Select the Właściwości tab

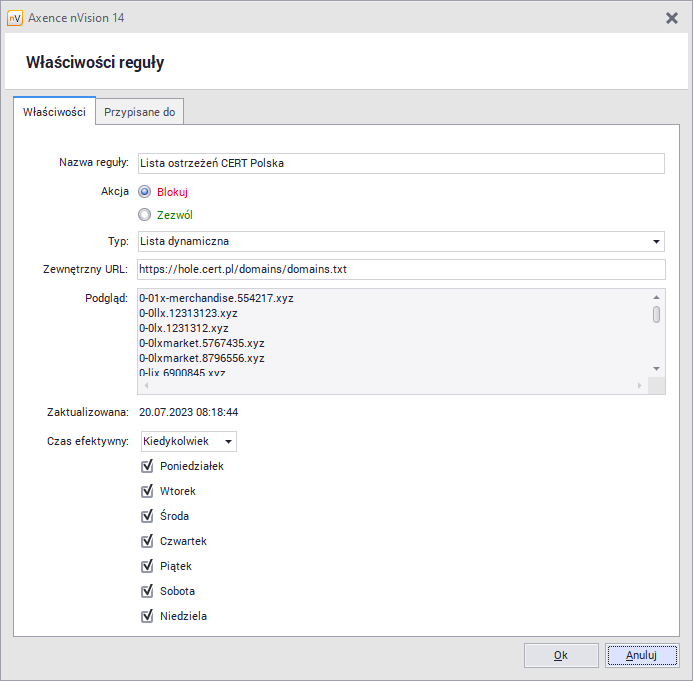[x=54, y=112]
